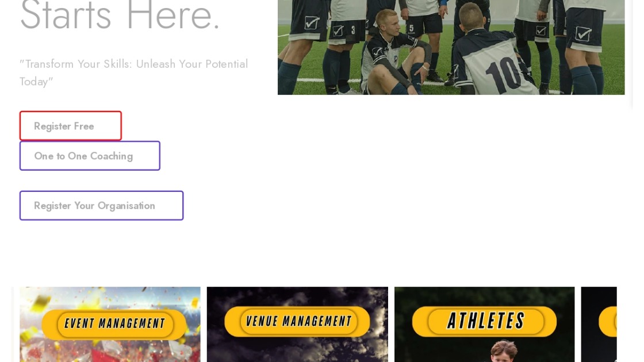Open the Venue Management cloudy card image
The height and width of the screenshot is (362, 644).
point(297,324)
